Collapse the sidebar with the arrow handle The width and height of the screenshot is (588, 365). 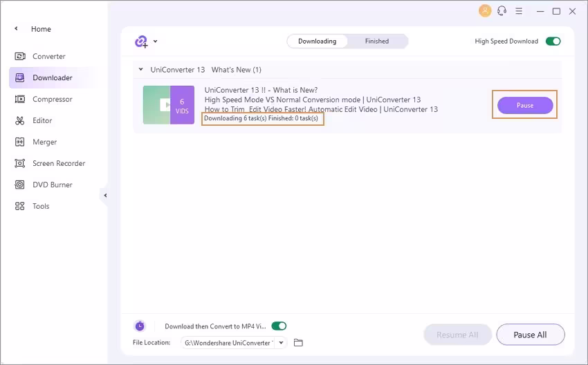(105, 195)
